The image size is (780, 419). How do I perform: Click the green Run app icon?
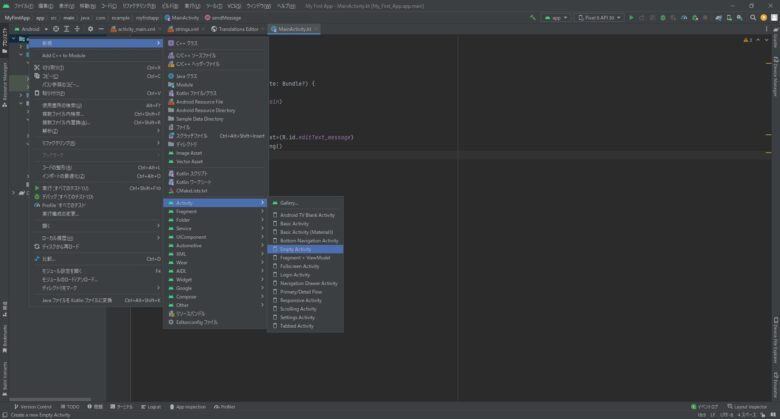[631, 18]
